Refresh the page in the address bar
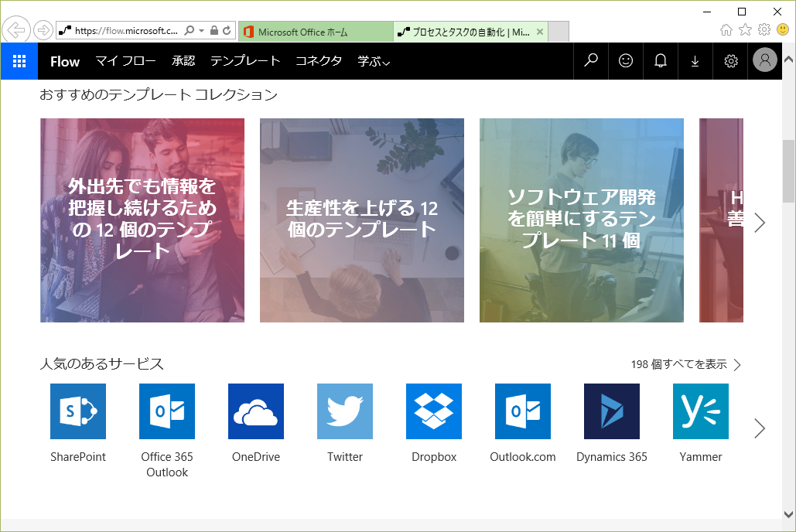This screenshot has height=532, width=796. coord(227,30)
